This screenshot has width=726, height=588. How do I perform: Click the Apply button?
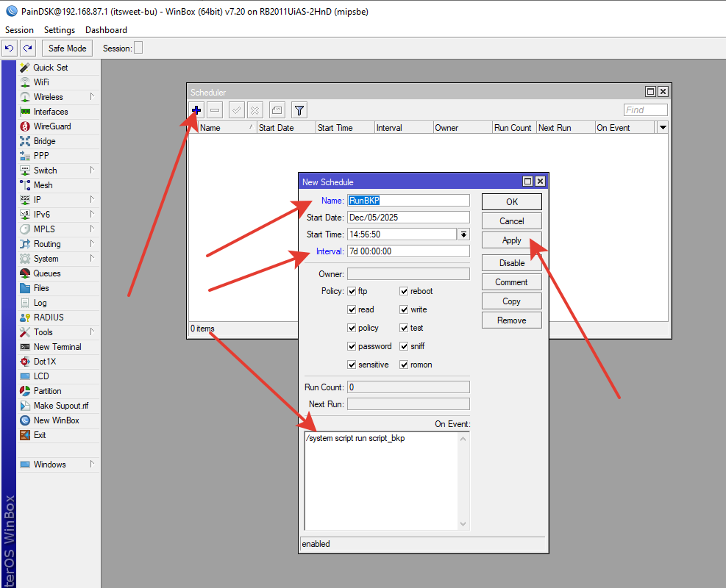(511, 240)
